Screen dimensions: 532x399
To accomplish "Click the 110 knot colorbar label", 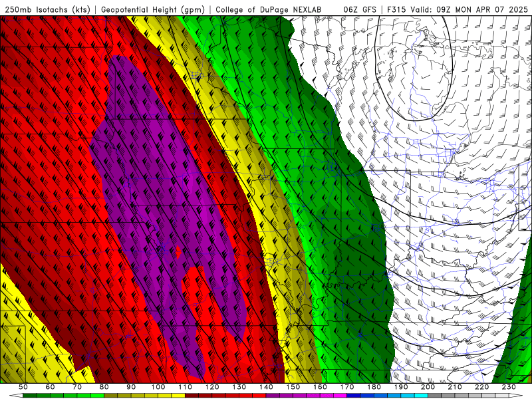I will click(x=186, y=387).
